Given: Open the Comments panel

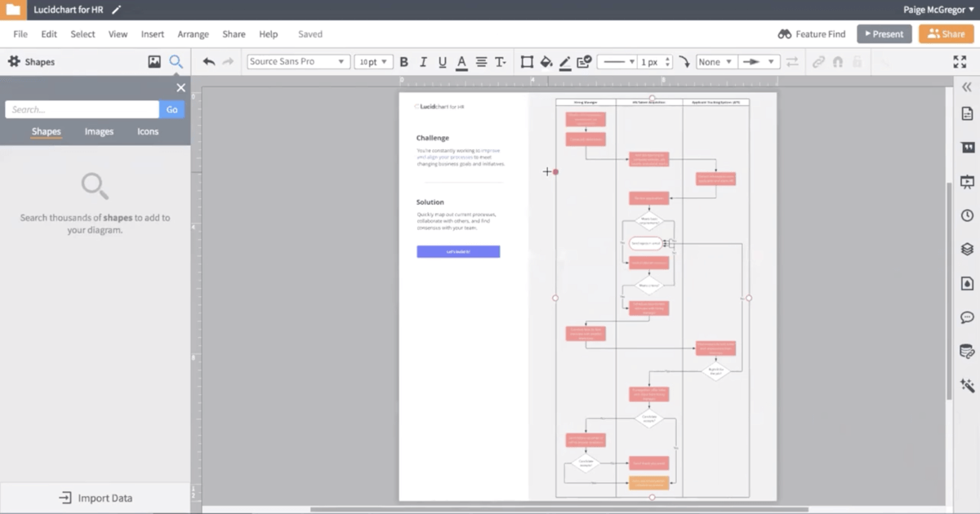Looking at the screenshot, I should pos(967,317).
